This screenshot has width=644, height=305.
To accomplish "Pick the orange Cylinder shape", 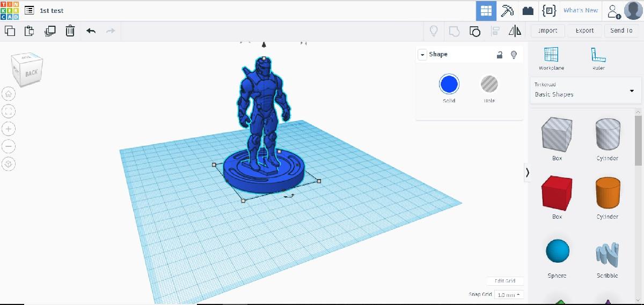I will 608,193.
